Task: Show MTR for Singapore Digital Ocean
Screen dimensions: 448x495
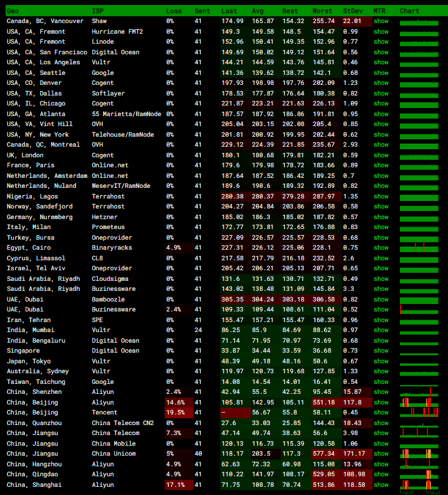Action: (x=381, y=351)
